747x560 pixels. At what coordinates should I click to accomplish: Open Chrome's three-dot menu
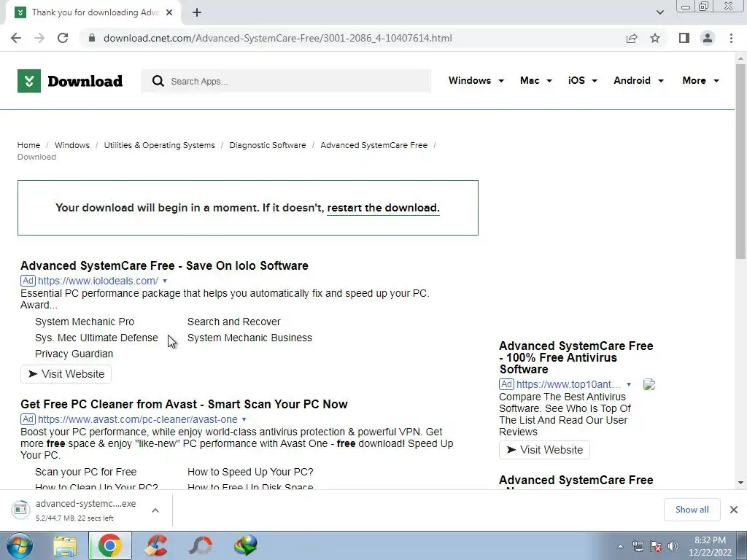pos(731,38)
